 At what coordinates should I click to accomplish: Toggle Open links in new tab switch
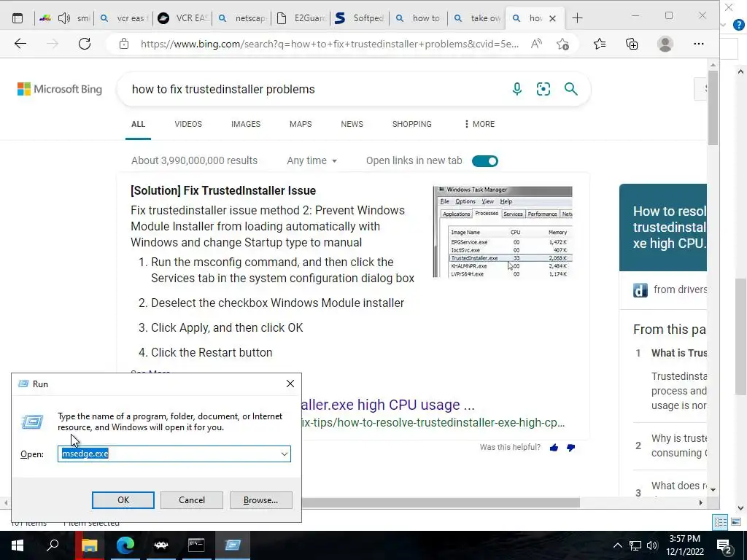coord(485,161)
